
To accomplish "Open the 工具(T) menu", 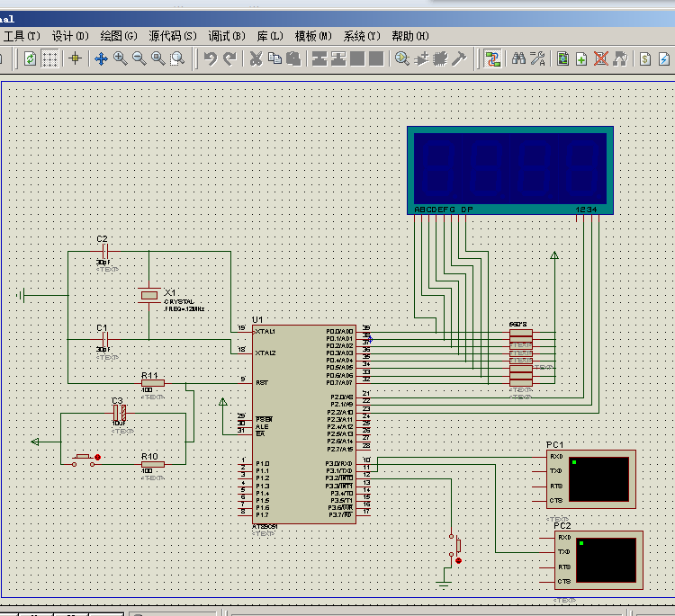I will coord(22,36).
